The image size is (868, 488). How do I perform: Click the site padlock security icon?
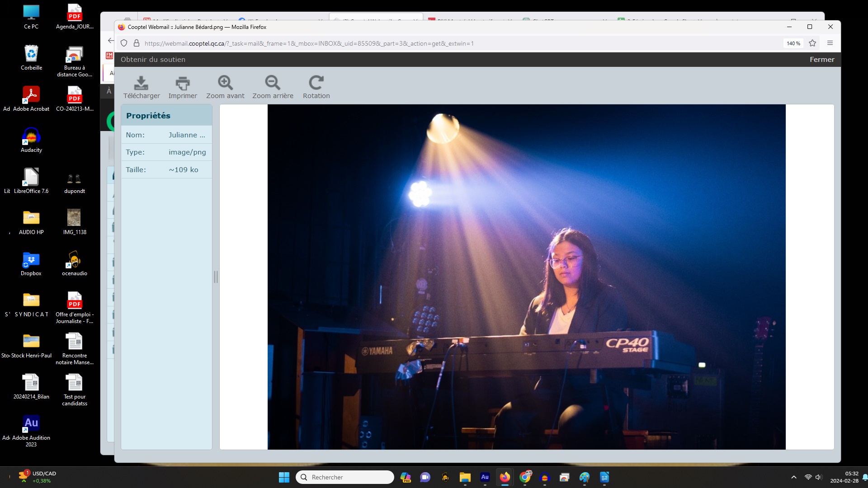click(136, 43)
